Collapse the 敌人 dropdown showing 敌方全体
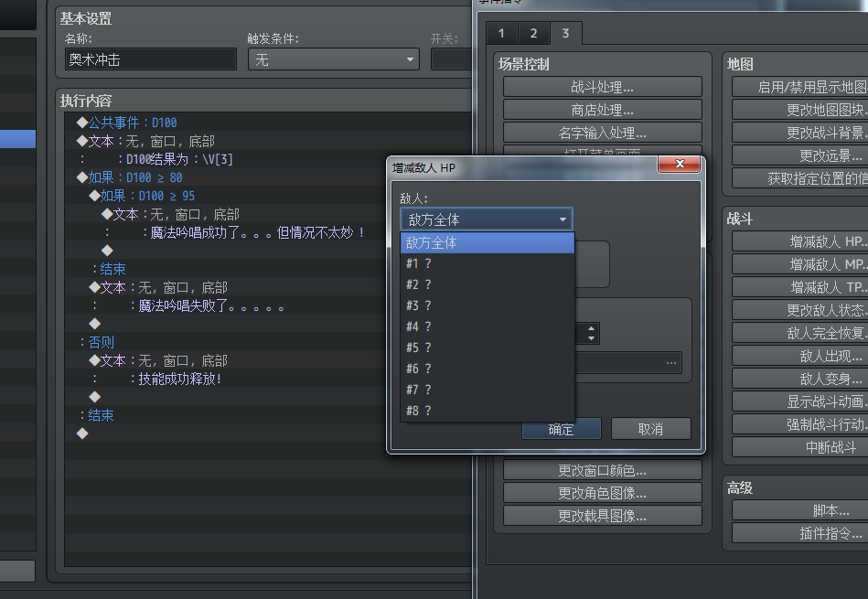Screen dimensions: 868x599 (487, 219)
